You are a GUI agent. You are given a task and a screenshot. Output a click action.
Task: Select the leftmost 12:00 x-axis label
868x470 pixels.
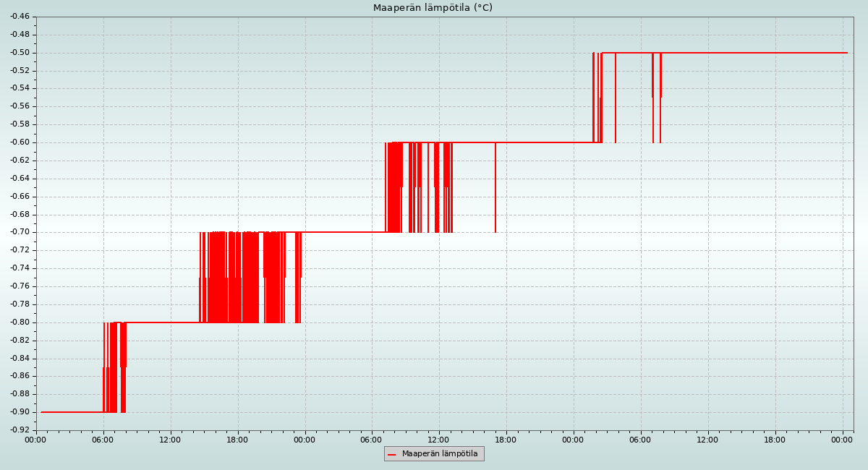pyautogui.click(x=170, y=439)
